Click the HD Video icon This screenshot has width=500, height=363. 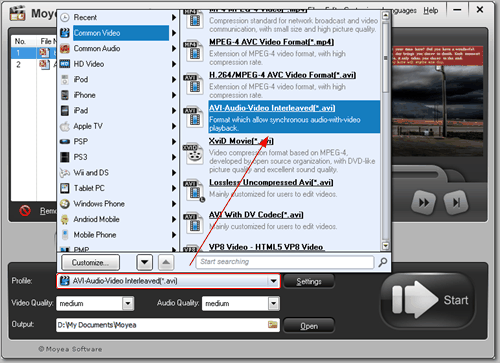click(x=65, y=64)
